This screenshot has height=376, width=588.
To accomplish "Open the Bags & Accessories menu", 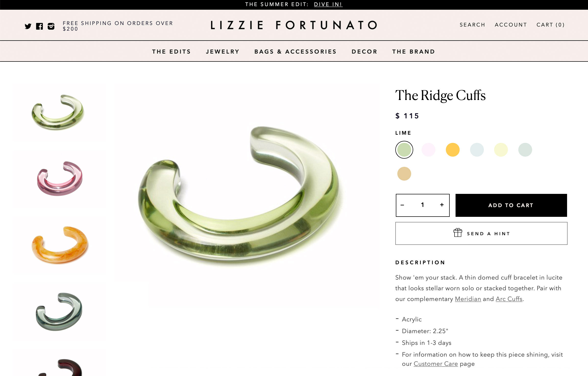I will [296, 52].
